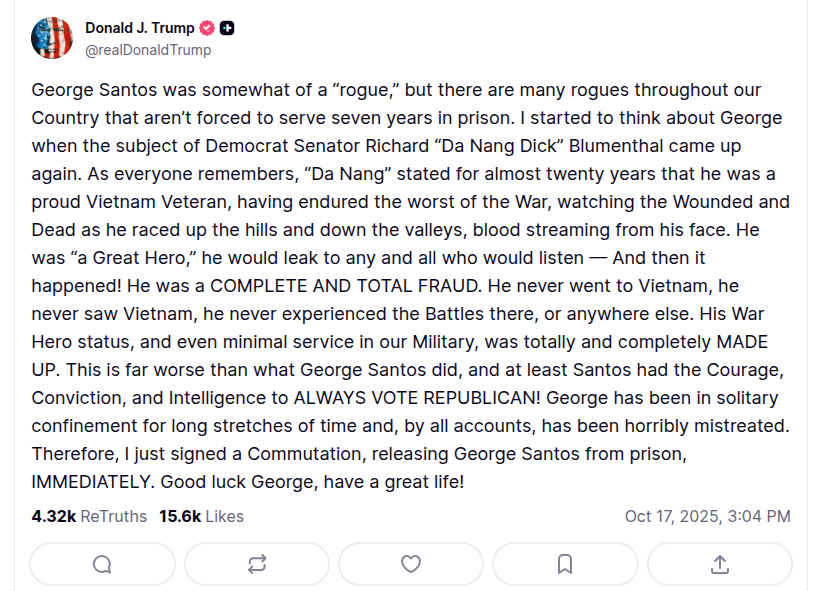
Task: Share the post with the upload icon
Action: (x=719, y=564)
